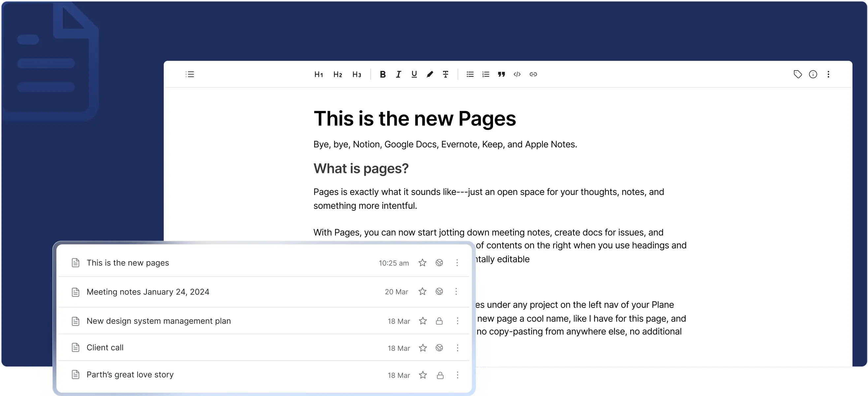Open more options for Meeting notes page
This screenshot has height=396, width=868.
click(456, 291)
